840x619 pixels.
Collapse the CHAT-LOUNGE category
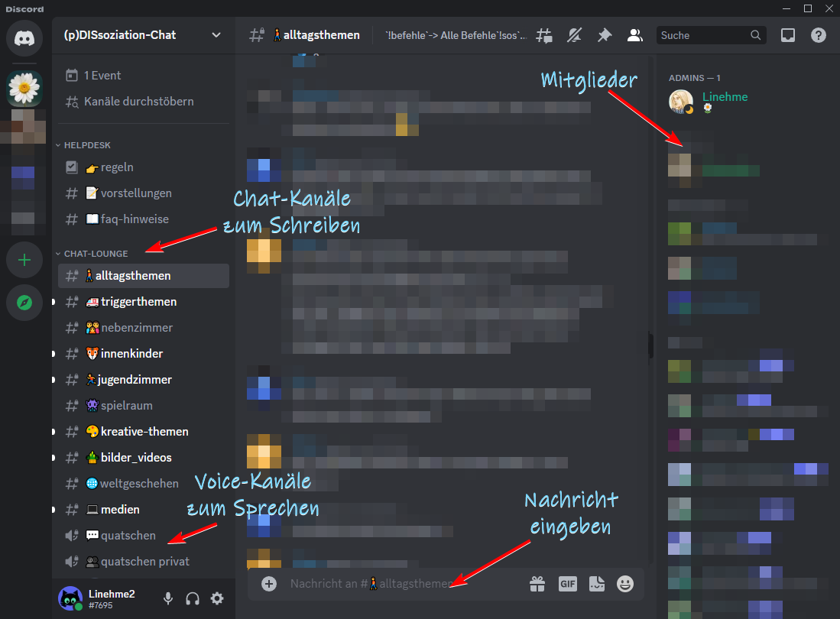point(96,254)
